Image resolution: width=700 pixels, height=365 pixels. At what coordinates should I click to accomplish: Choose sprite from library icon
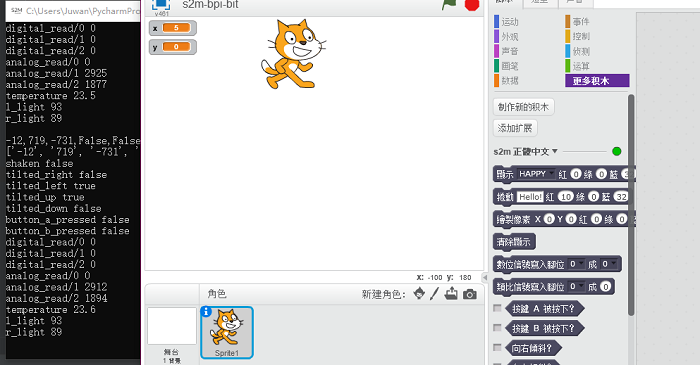pos(419,294)
